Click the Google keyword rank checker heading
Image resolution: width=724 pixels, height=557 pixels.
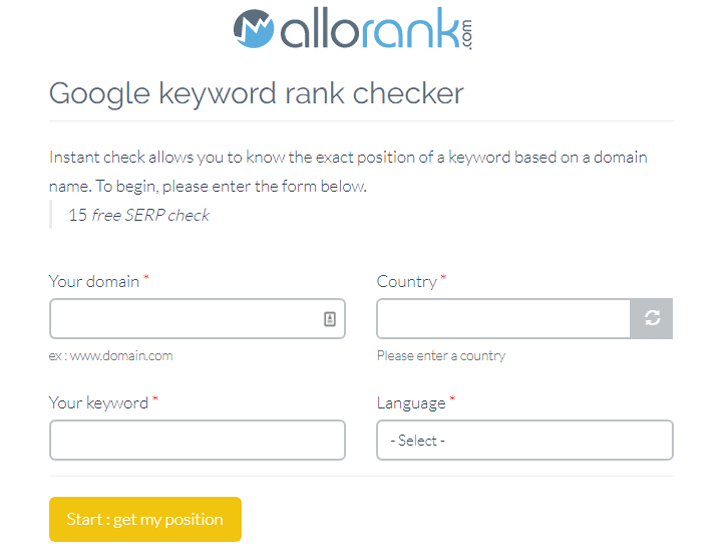pyautogui.click(x=256, y=94)
